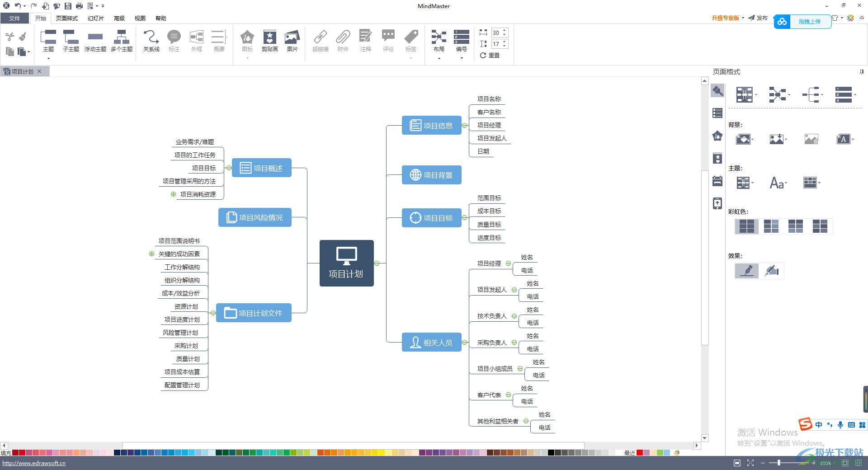Viewport: 868px width, 470px height.
Task: Click the 重置 reset button
Action: pyautogui.click(x=490, y=55)
